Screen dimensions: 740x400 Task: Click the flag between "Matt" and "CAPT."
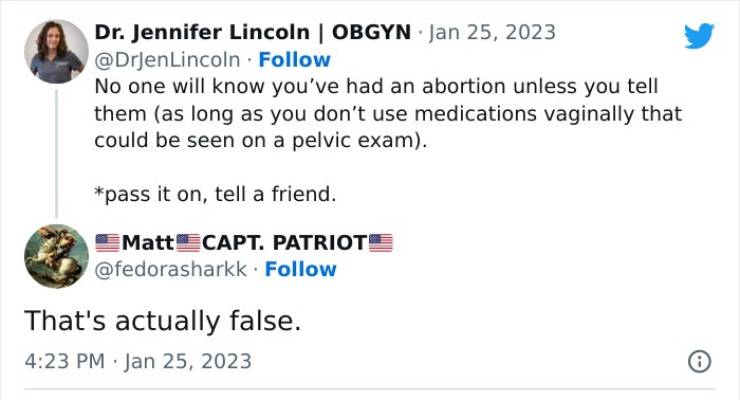click(189, 242)
